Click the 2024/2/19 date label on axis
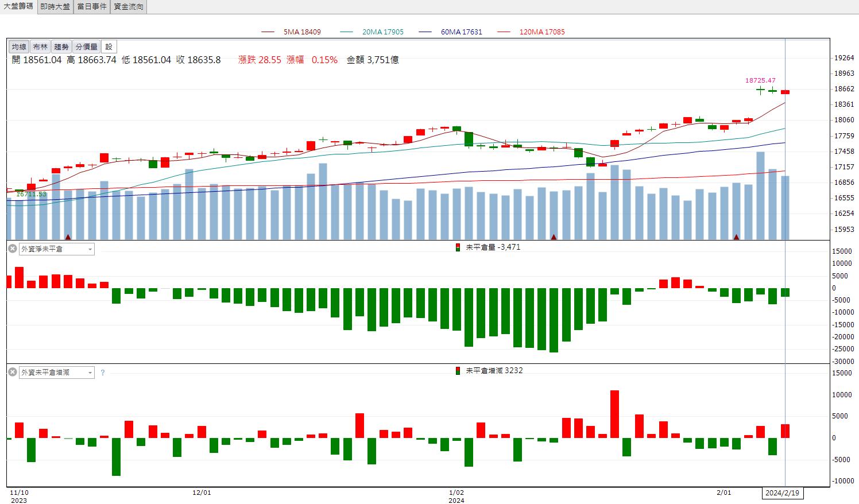 (783, 493)
